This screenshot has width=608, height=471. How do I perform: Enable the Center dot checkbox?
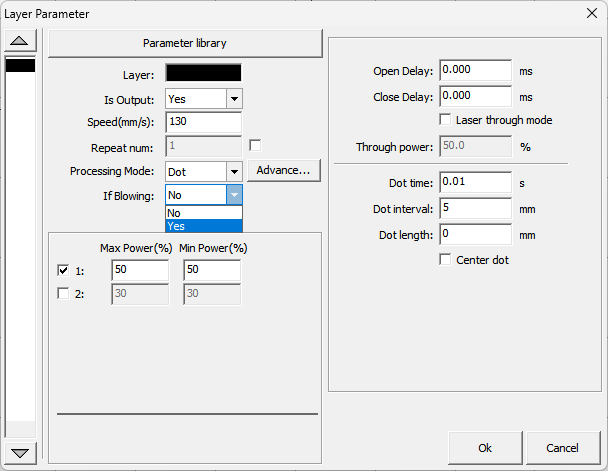point(446,260)
